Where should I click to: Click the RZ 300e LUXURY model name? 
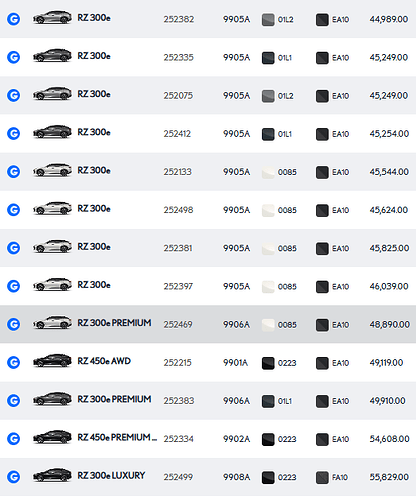tap(111, 475)
